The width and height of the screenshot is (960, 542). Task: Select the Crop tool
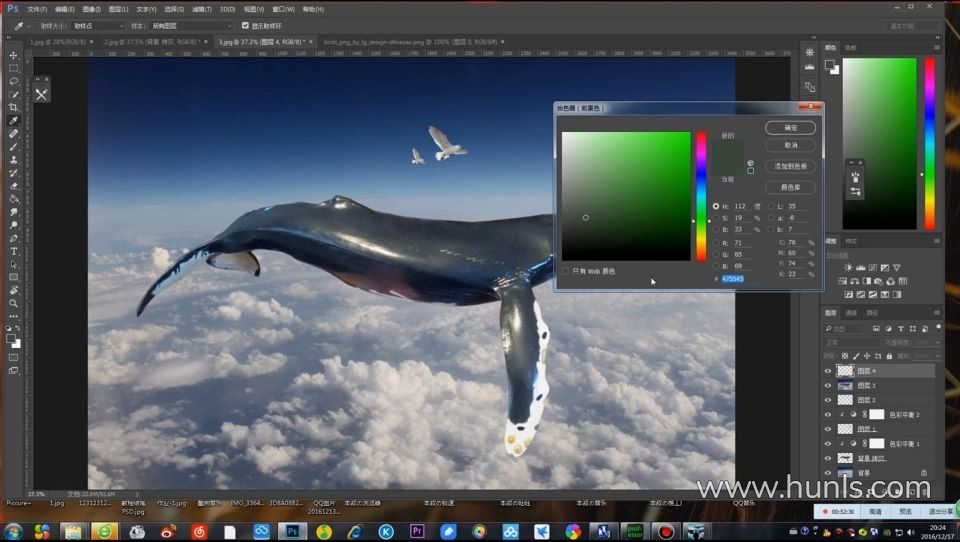coord(13,107)
